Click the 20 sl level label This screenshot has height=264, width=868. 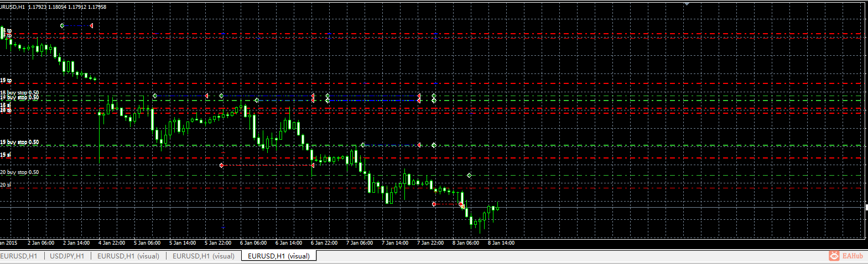pyautogui.click(x=6, y=185)
